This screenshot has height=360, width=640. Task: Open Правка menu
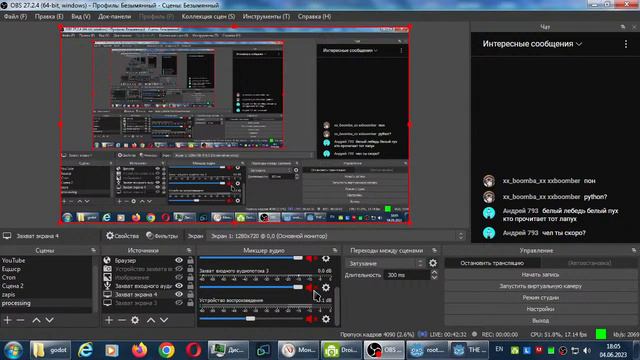pyautogui.click(x=49, y=17)
